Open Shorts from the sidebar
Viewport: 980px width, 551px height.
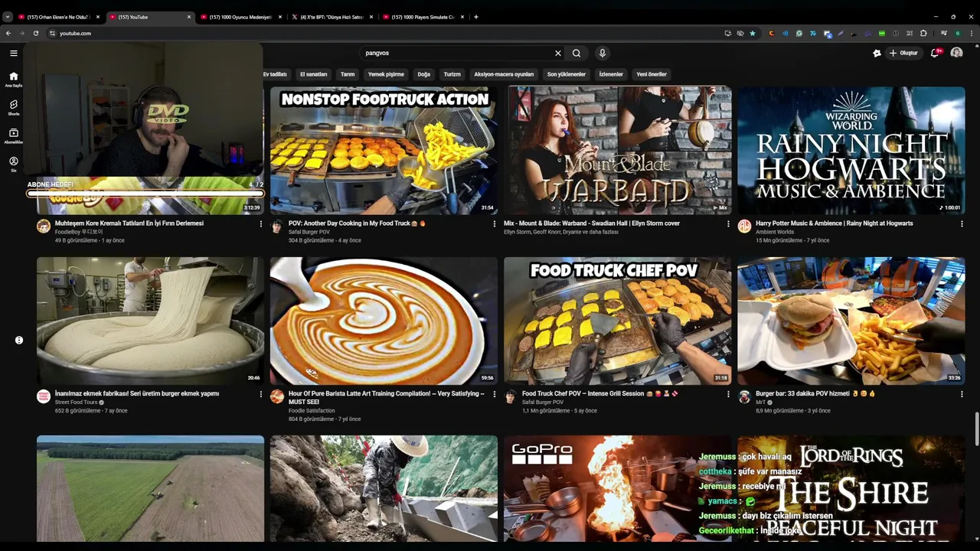[x=14, y=107]
